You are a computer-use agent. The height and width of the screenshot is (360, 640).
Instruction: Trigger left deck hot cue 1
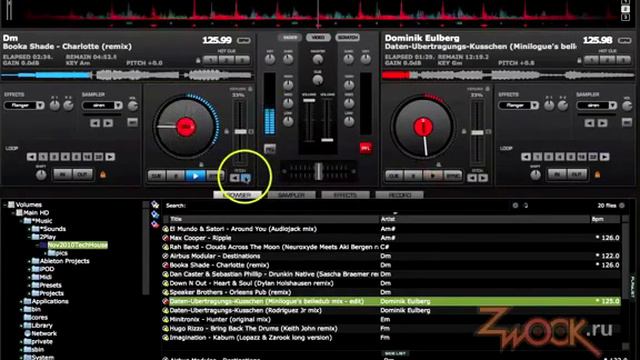pos(210,60)
